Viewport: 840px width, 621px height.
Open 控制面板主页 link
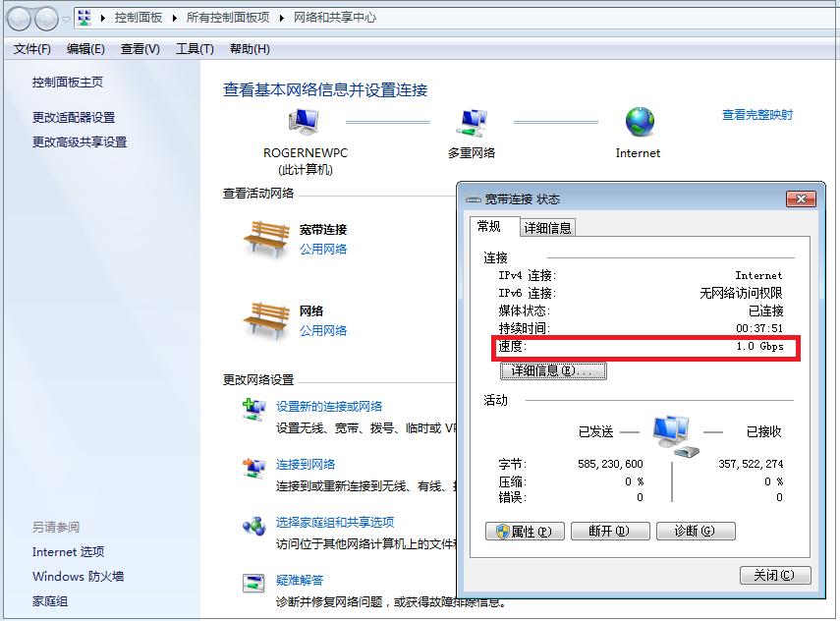point(68,82)
